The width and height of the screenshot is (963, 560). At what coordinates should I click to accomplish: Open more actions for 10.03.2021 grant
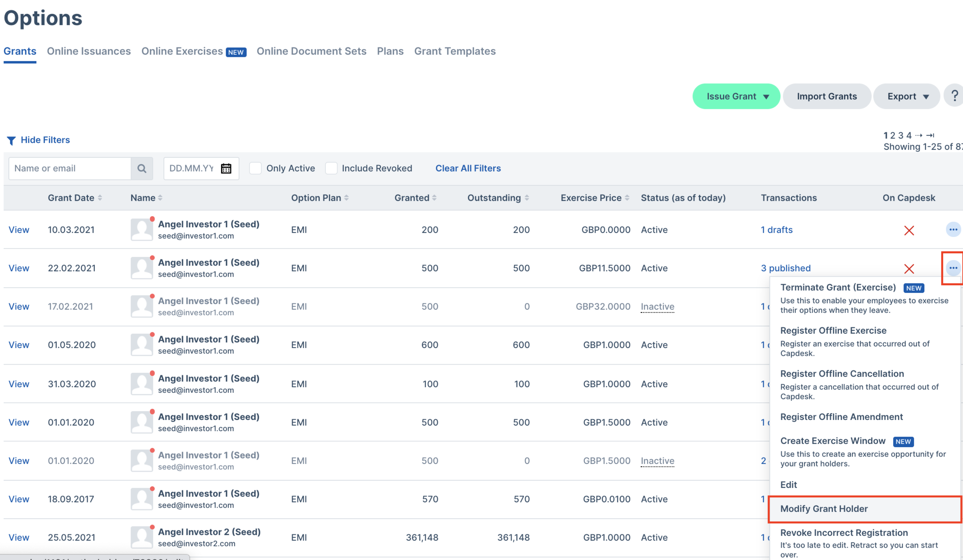coord(953,230)
